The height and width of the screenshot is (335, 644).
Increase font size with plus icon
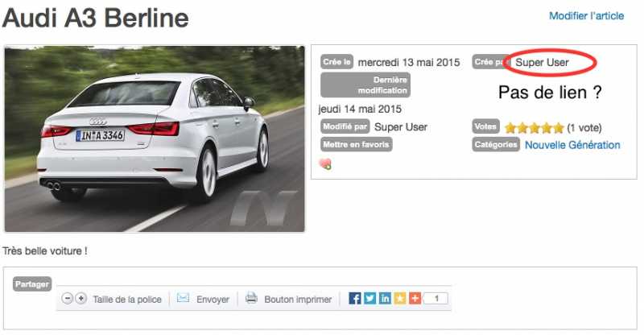click(81, 299)
